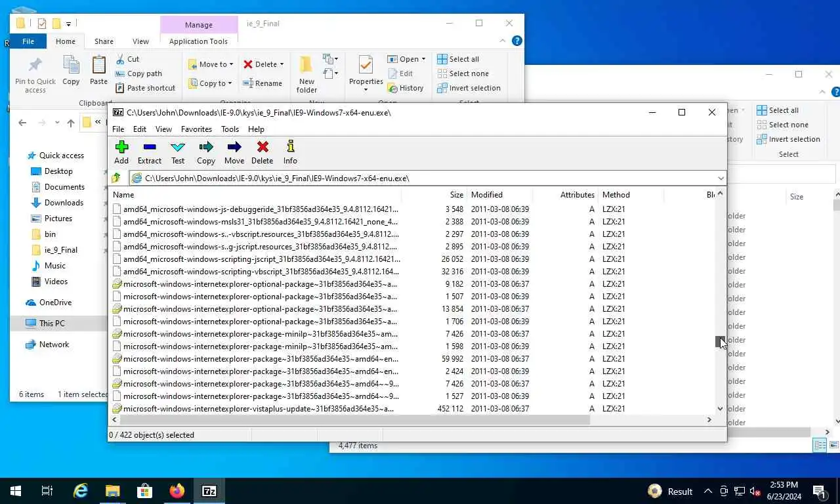This screenshot has width=840, height=504.
Task: Open Internet Explorer from the taskbar
Action: pos(80,491)
